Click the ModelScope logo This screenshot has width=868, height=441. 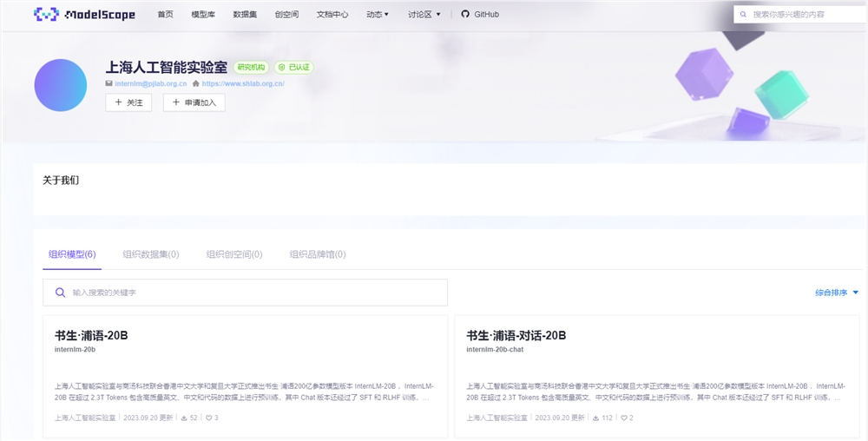pyautogui.click(x=85, y=15)
